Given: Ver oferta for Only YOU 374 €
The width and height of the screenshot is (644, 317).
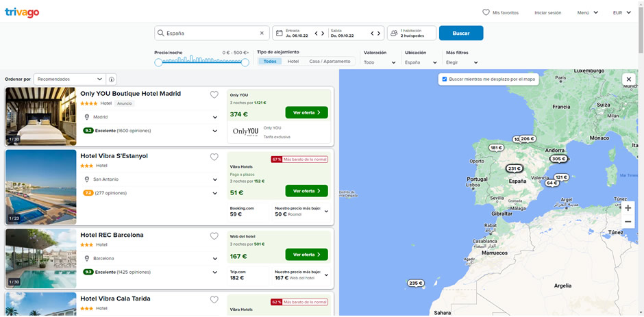Looking at the screenshot, I should click(306, 112).
